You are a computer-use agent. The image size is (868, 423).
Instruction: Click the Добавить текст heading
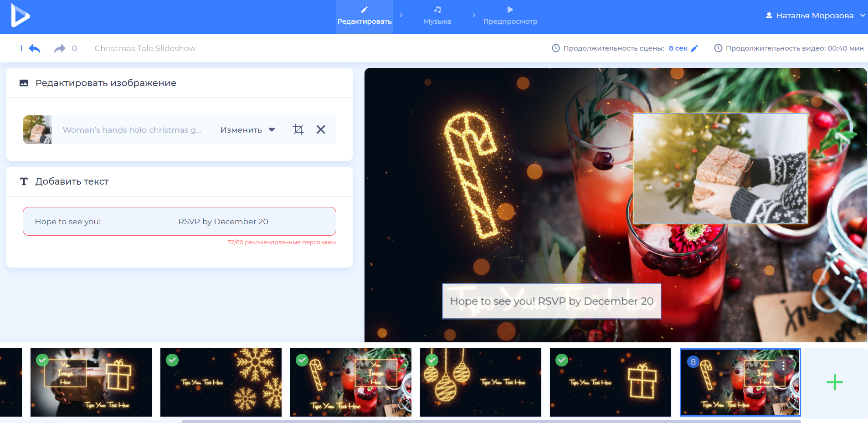tap(72, 181)
